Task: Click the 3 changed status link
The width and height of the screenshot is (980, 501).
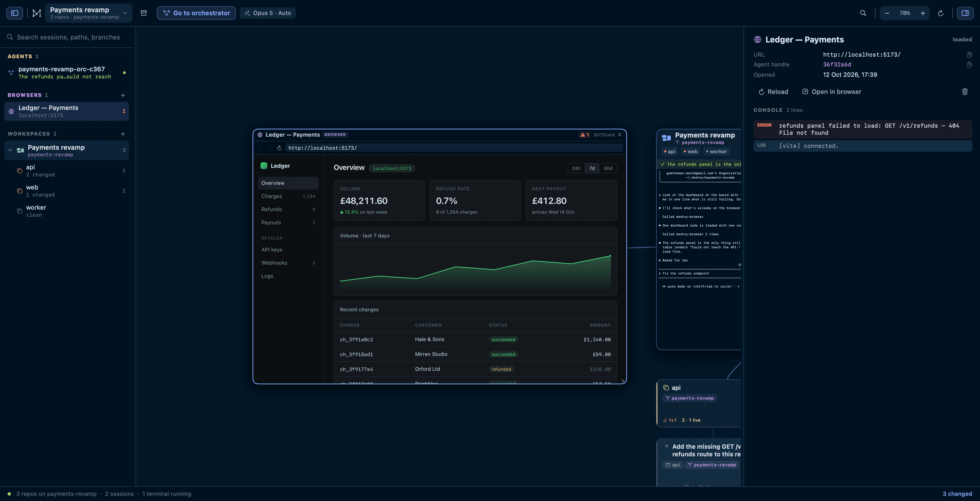Action: pyautogui.click(x=957, y=494)
